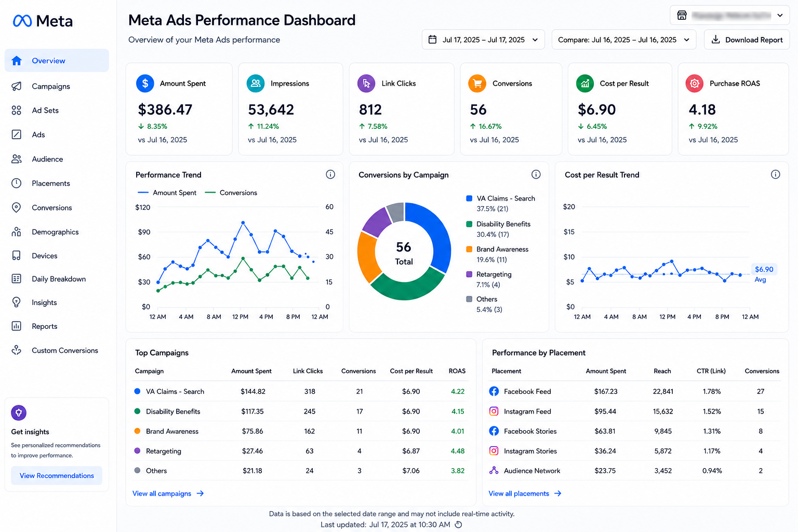Image resolution: width=798 pixels, height=532 pixels.
Task: Click the View Recommendations button
Action: click(57, 475)
